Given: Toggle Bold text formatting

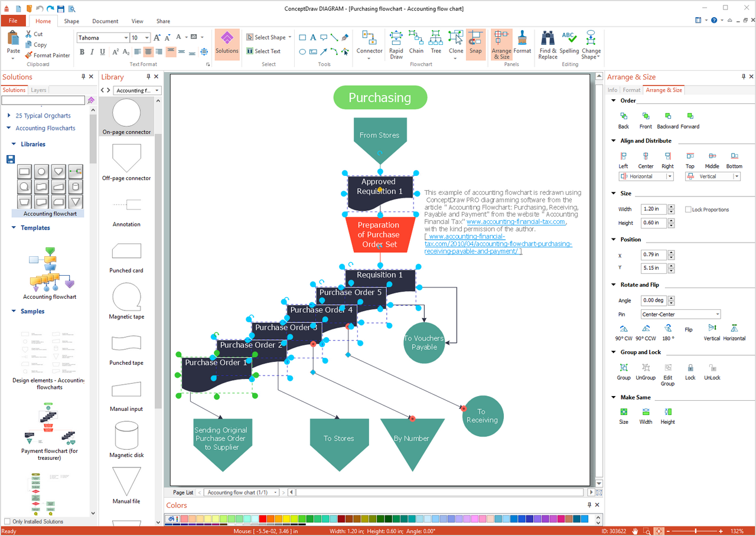Looking at the screenshot, I should pyautogui.click(x=82, y=52).
